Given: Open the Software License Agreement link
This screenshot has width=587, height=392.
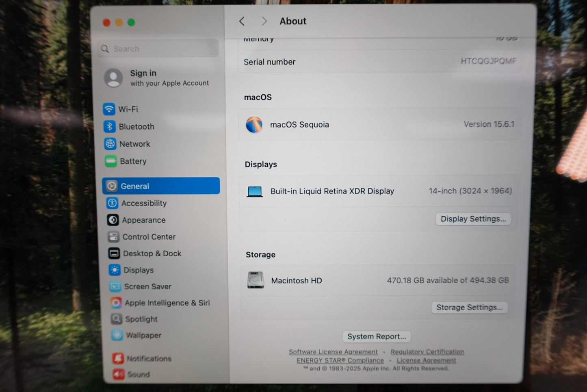Looking at the screenshot, I should [333, 352].
